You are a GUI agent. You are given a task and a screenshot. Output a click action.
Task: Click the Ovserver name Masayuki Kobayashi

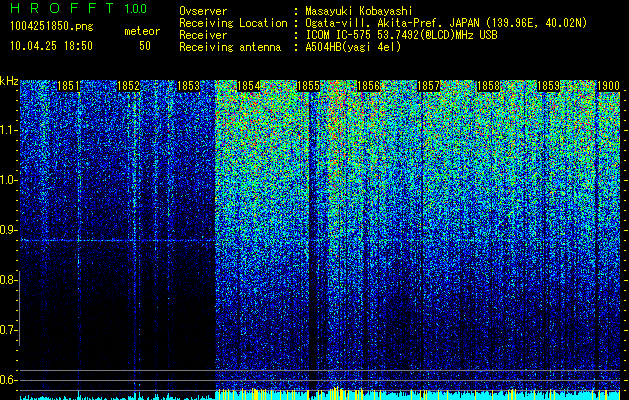pos(359,11)
